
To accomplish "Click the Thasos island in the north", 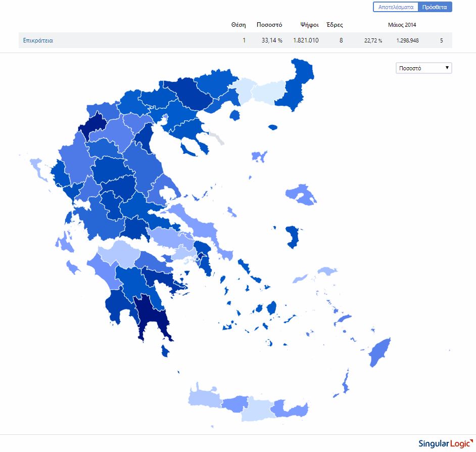I will coord(234,115).
